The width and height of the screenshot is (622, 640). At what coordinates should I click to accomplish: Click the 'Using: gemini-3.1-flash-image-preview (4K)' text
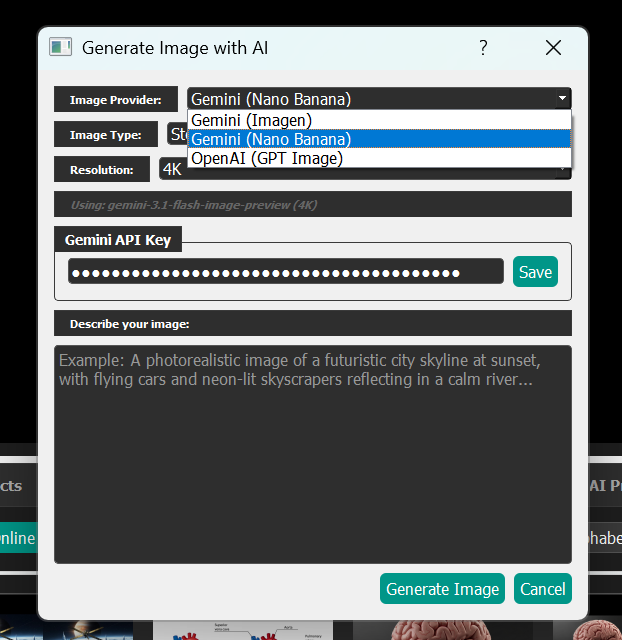pyautogui.click(x=194, y=205)
